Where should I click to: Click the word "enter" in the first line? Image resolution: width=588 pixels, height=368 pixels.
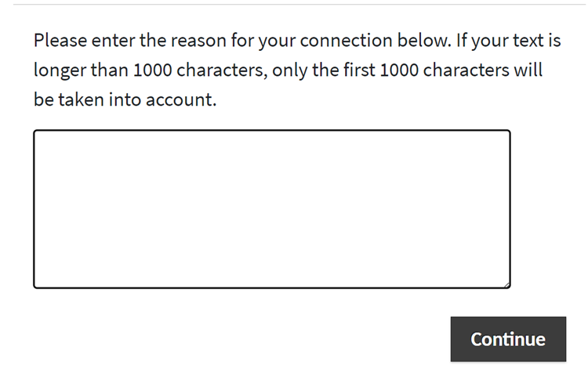coord(113,40)
